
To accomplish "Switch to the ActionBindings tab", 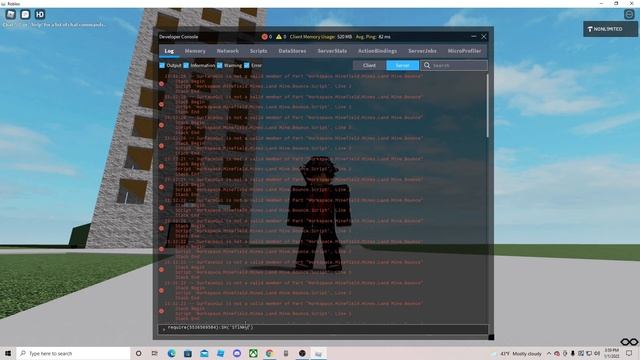I will pos(378,51).
